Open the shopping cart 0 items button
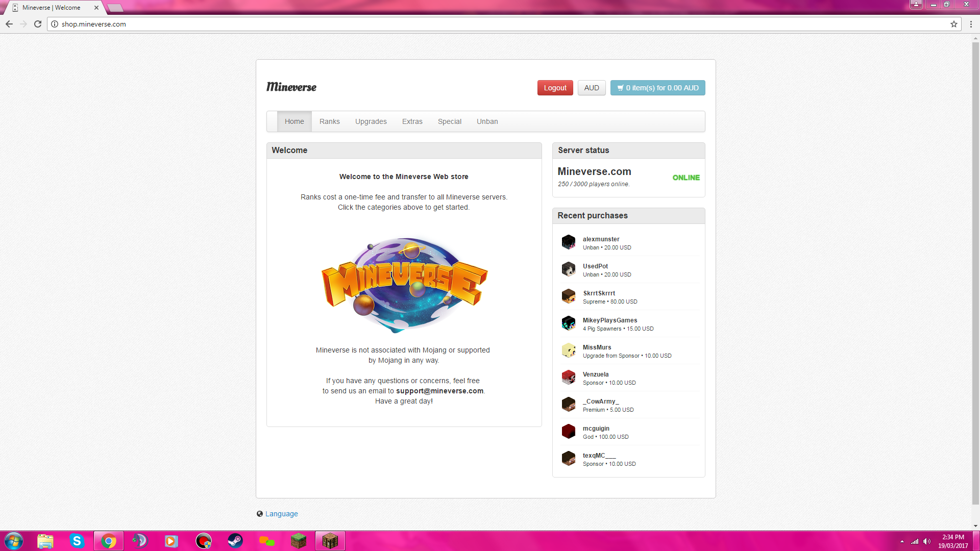This screenshot has width=980, height=551. pos(657,88)
